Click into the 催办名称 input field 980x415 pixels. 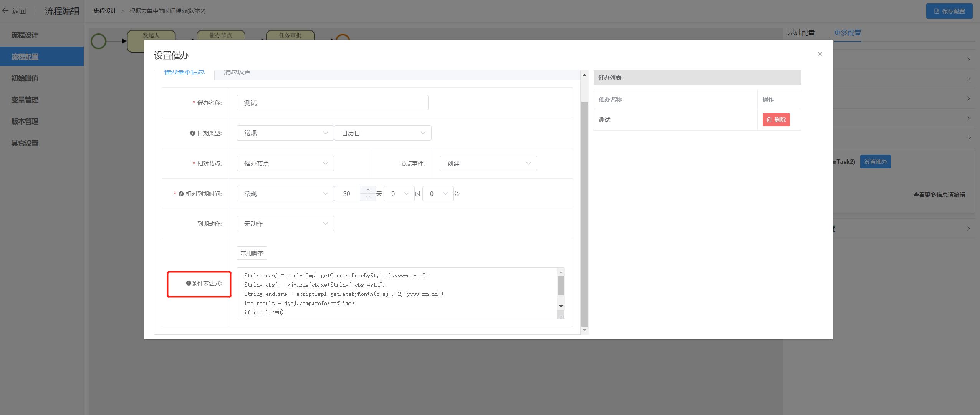(x=332, y=103)
